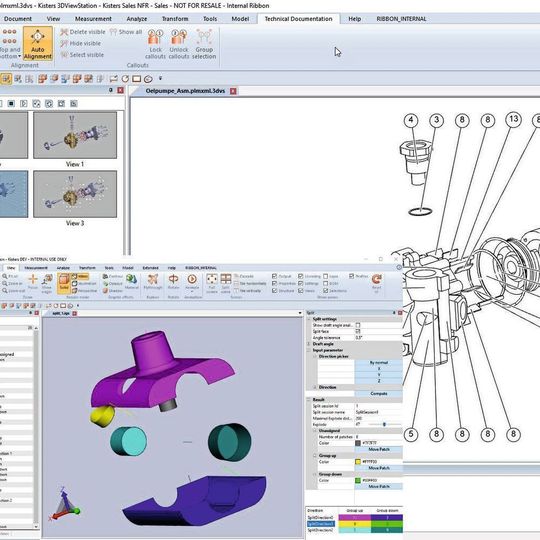
Task: Toggle the Settings pane checkbox
Action: coord(301,283)
